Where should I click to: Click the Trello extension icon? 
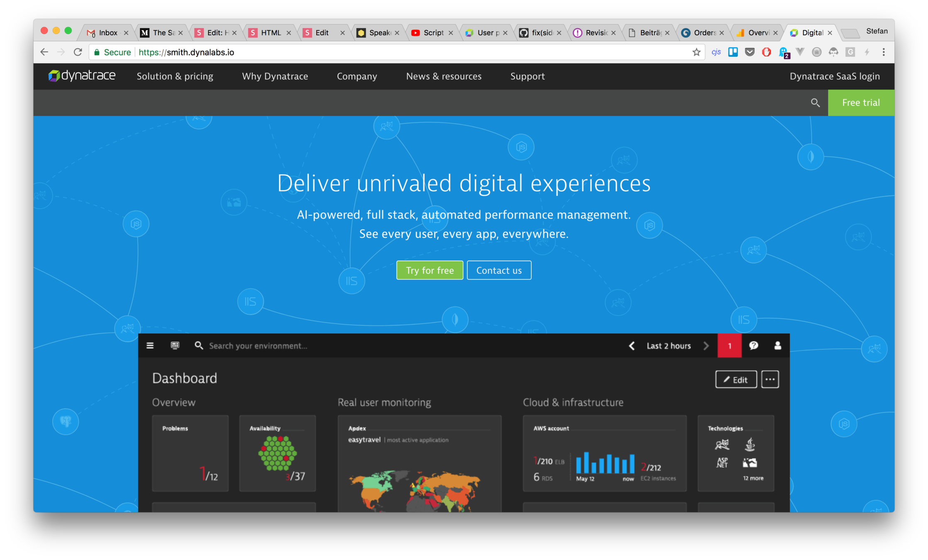(733, 52)
